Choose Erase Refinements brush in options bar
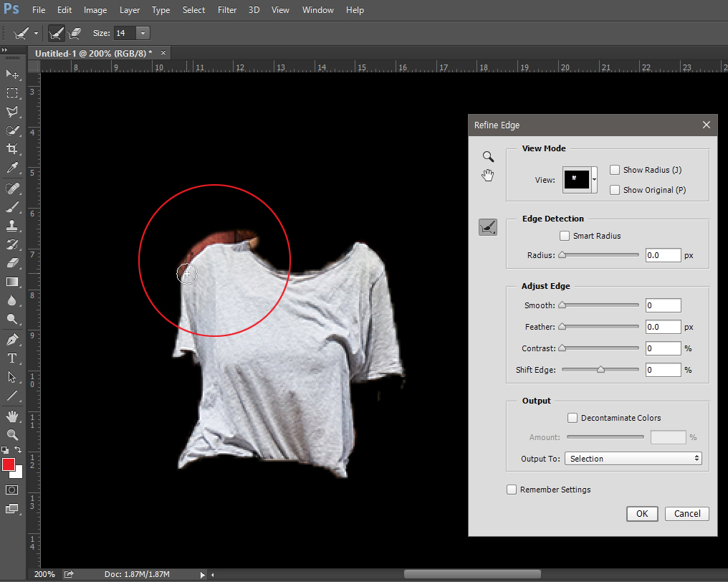 click(75, 33)
